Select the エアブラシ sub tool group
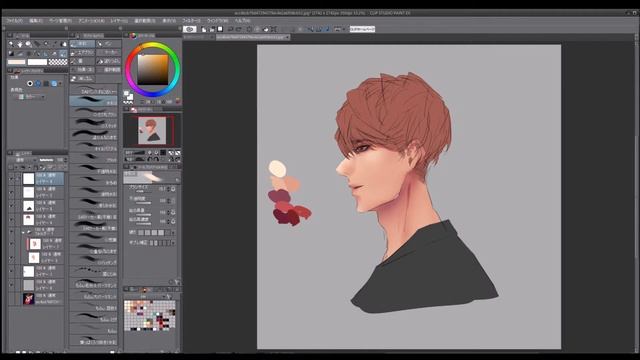Screen dimensions: 640x360 (82, 52)
